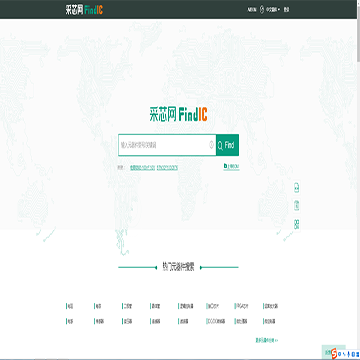Click the large FindIC logo above search
Image resolution: width=360 pixels, height=360 pixels.
tap(178, 115)
